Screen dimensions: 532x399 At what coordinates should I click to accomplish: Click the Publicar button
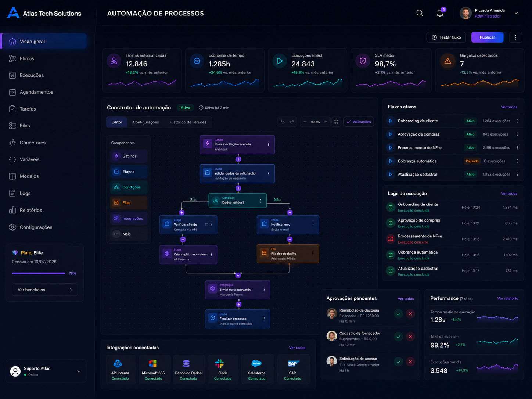click(487, 37)
